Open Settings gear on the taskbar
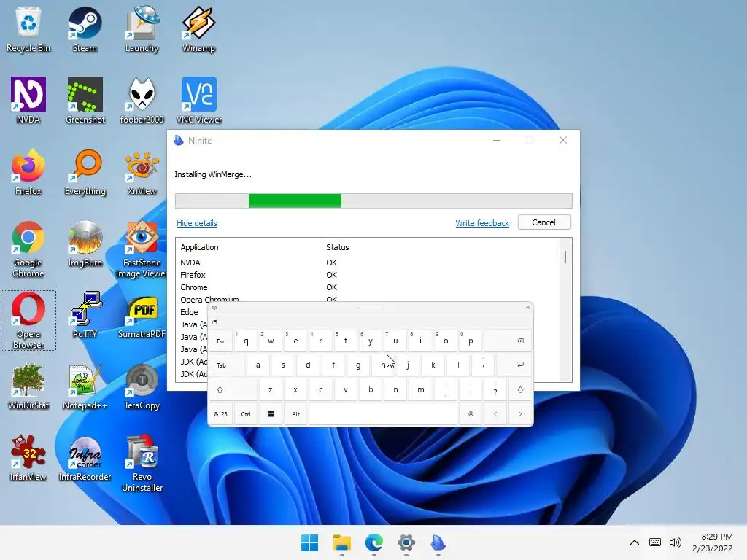This screenshot has height=560, width=747. click(x=406, y=542)
